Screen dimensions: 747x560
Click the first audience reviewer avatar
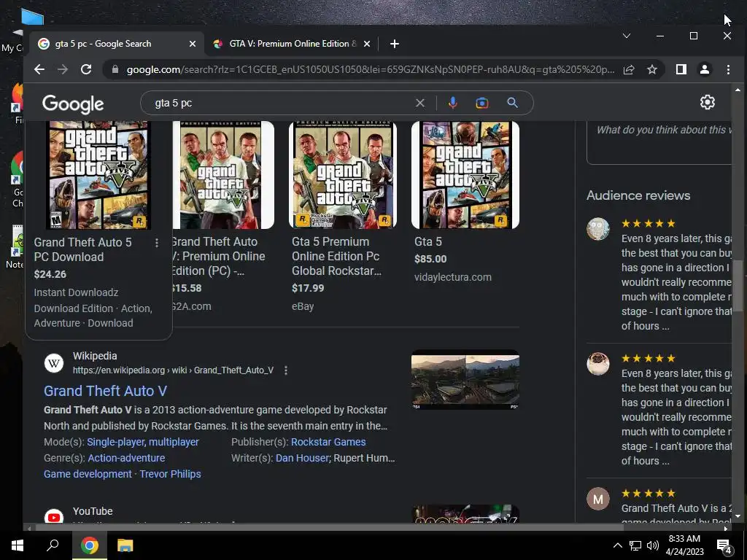[x=598, y=229]
